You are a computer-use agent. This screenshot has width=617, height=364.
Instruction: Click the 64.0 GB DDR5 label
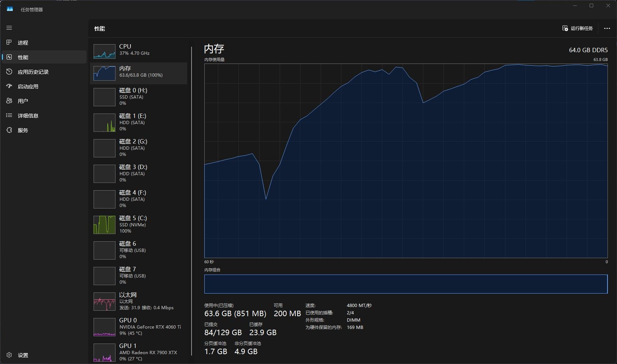click(588, 50)
